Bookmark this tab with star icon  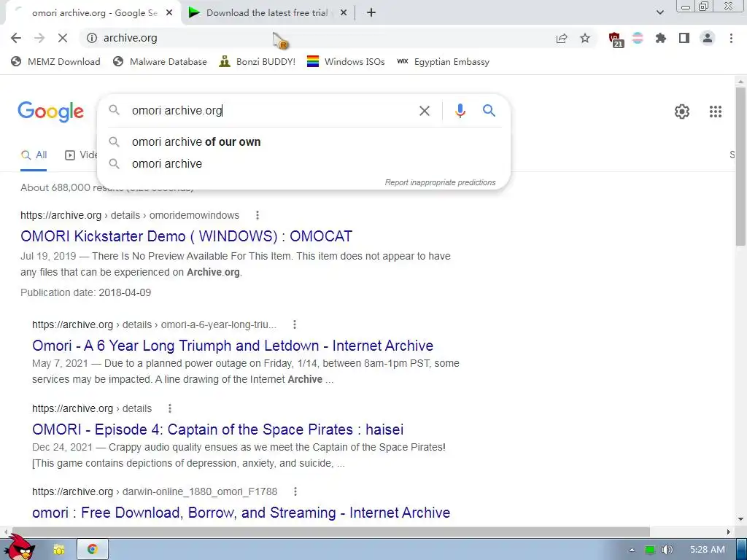coord(585,38)
